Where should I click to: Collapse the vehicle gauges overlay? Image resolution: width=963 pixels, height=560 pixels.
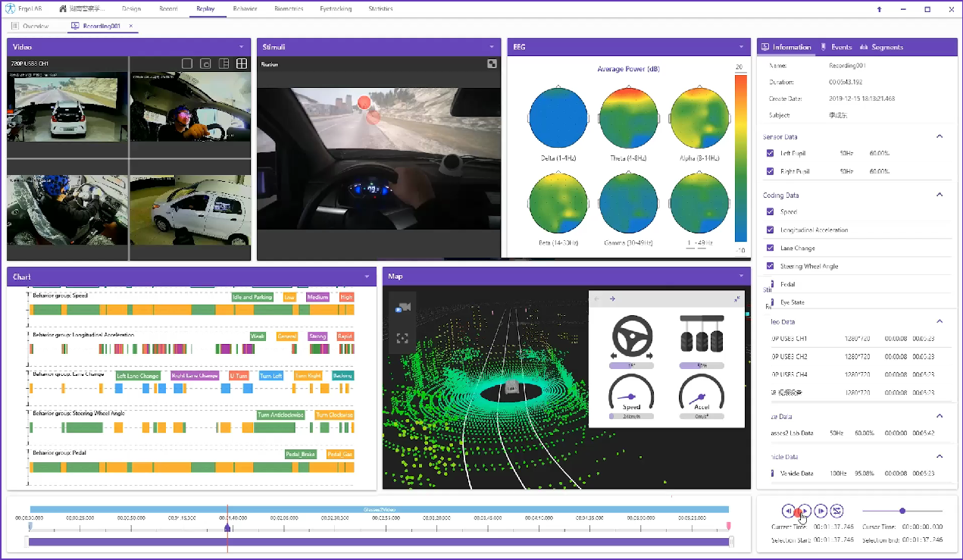pos(736,299)
